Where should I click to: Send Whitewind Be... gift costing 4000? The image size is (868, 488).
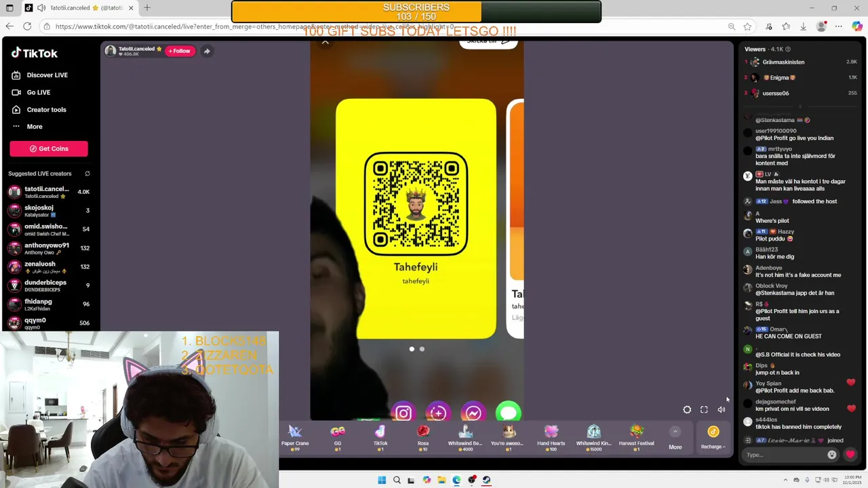[465, 436]
